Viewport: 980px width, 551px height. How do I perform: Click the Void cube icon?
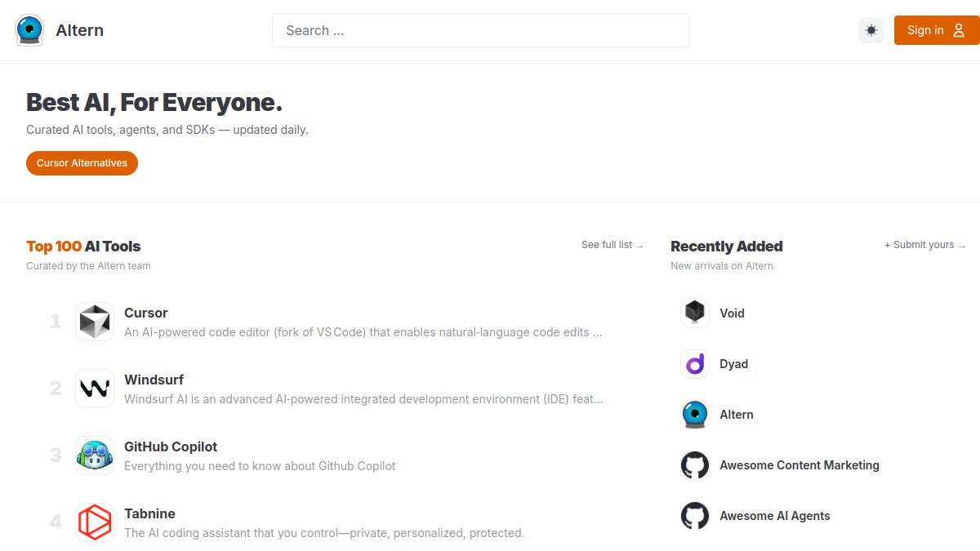[x=695, y=313]
